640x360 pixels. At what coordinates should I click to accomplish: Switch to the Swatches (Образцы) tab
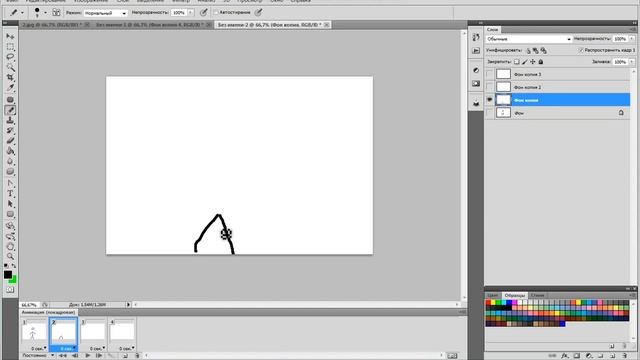click(x=514, y=295)
